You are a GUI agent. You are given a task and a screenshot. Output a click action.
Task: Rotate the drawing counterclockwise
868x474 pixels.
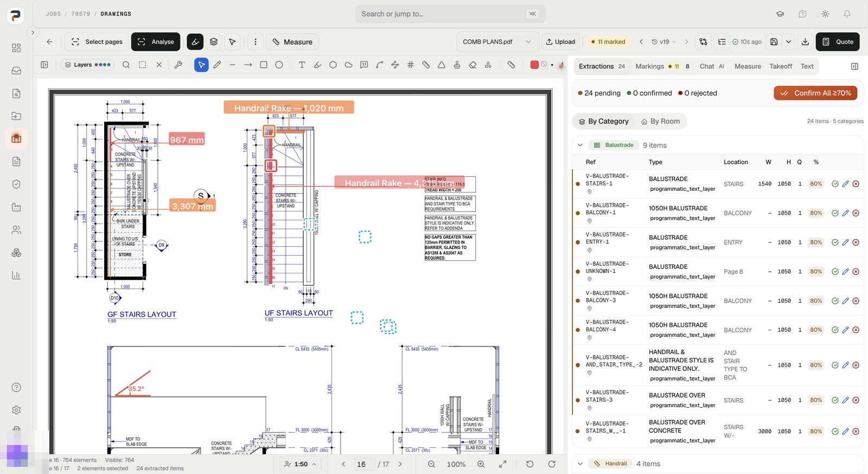tap(530, 464)
